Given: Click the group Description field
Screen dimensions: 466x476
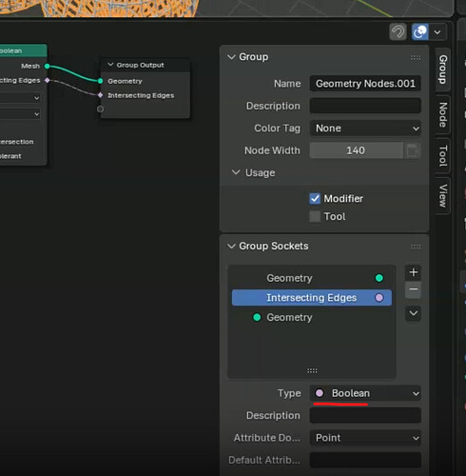Looking at the screenshot, I should [x=365, y=106].
